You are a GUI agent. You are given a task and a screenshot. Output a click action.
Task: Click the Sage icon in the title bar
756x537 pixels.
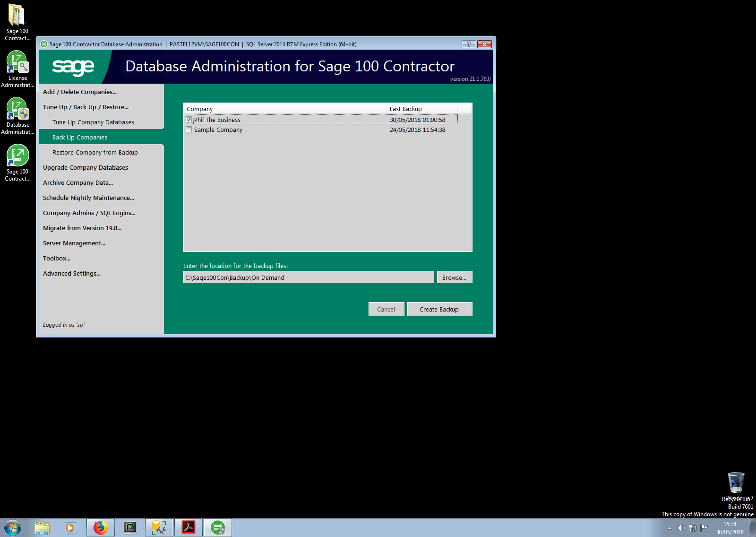click(x=44, y=44)
